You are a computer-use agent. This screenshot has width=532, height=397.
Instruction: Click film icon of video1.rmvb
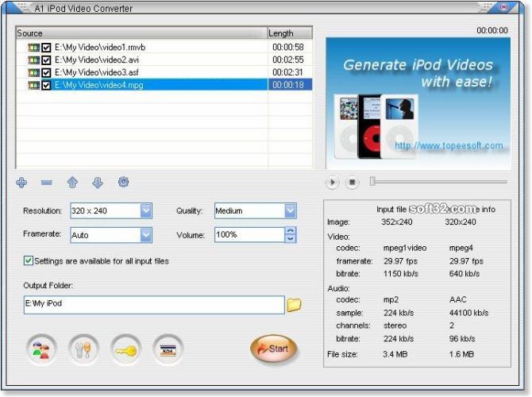pyautogui.click(x=33, y=48)
